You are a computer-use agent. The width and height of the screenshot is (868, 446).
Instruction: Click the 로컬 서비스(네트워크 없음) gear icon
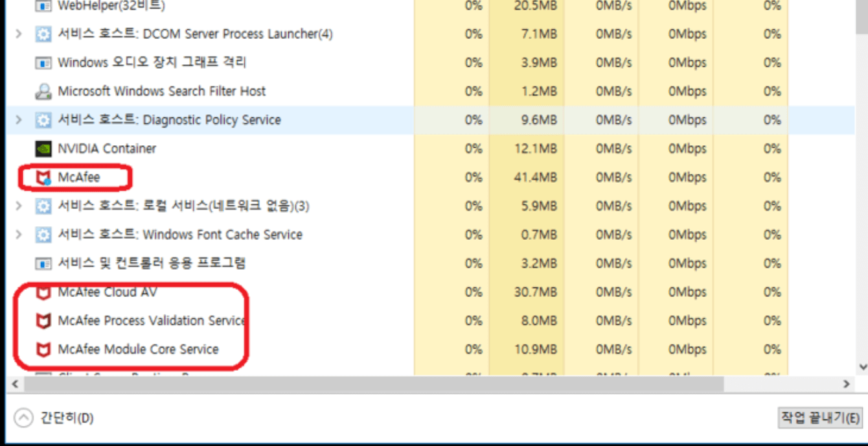click(x=43, y=206)
